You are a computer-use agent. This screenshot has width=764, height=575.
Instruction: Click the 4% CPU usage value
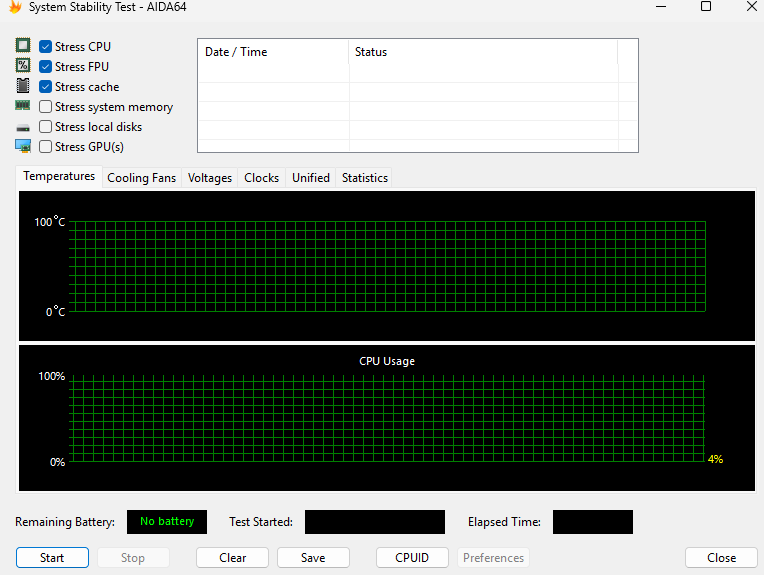(x=715, y=459)
